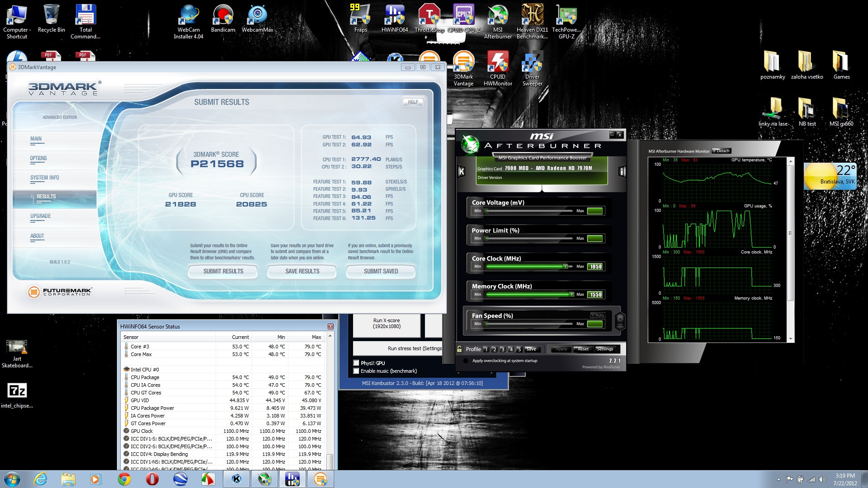Enable the PhysX GPU checkbox in Kombustor
This screenshot has width=868, height=488.
point(356,363)
